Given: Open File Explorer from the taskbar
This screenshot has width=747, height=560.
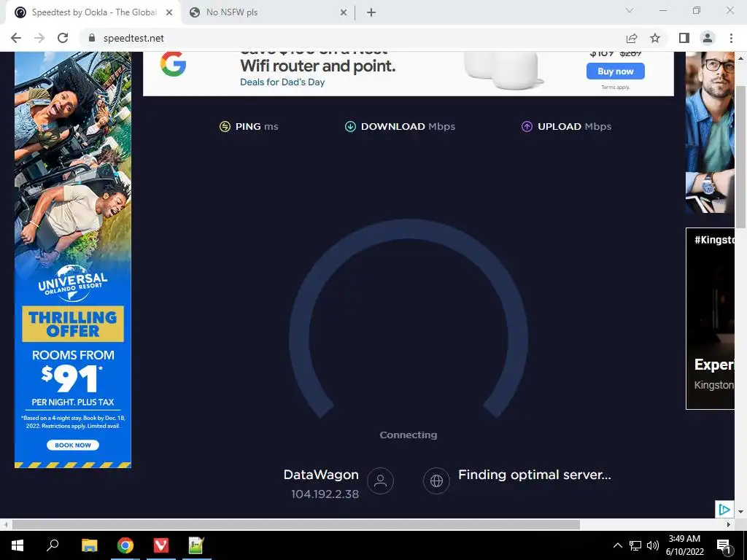Looking at the screenshot, I should [89, 545].
